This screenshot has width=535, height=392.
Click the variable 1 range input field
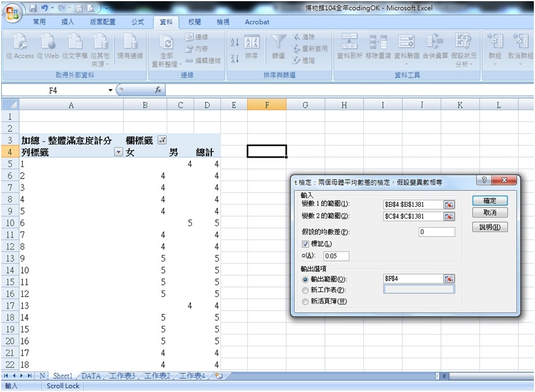(413, 205)
